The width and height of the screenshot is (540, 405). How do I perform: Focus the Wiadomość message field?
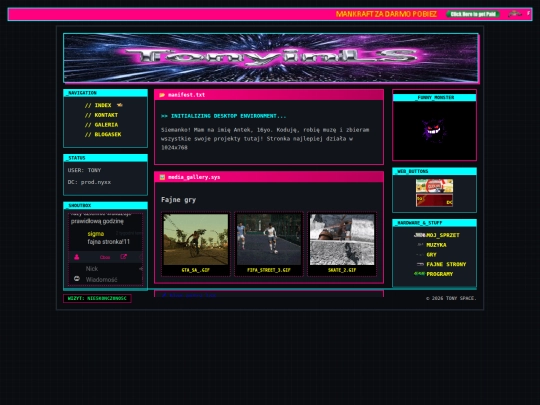click(x=112, y=279)
